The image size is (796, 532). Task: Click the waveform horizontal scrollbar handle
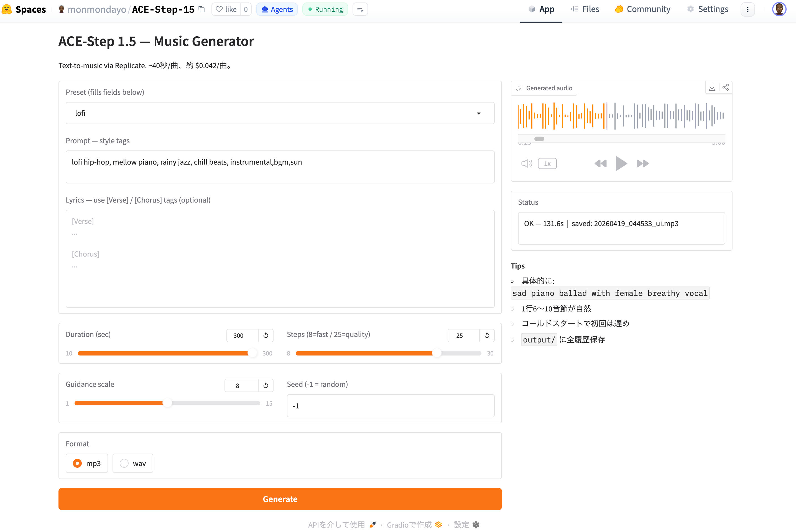click(x=539, y=139)
